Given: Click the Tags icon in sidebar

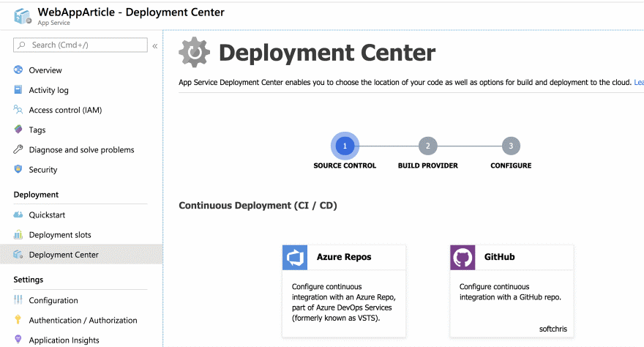Looking at the screenshot, I should point(18,130).
